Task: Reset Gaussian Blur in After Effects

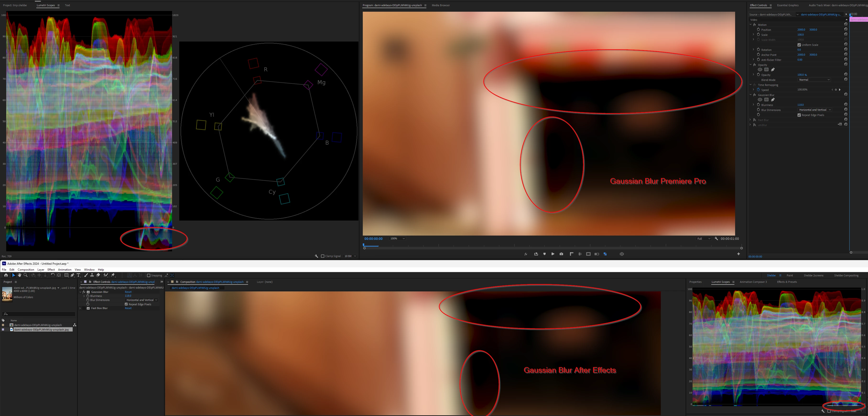Action: click(x=128, y=292)
